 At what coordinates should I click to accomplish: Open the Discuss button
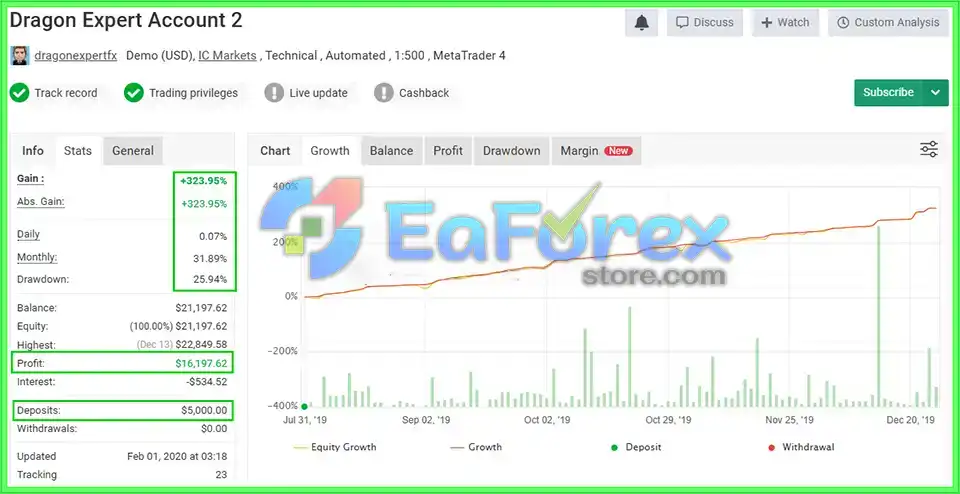pyautogui.click(x=705, y=23)
